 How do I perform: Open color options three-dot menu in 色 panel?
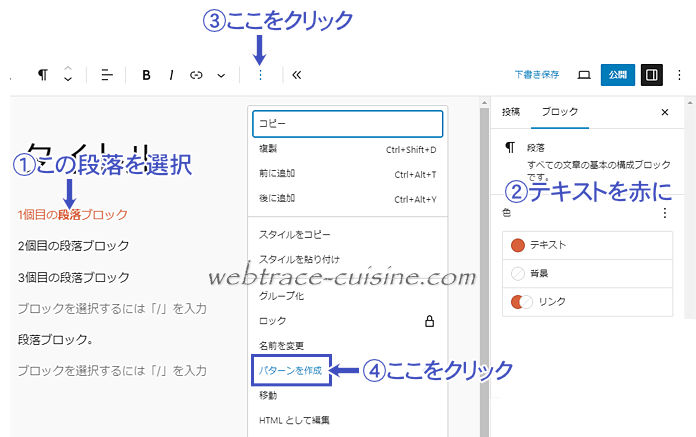(664, 213)
